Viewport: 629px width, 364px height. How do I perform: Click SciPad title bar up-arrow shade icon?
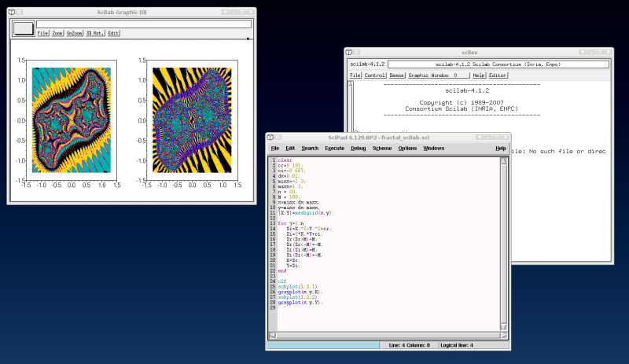480,138
